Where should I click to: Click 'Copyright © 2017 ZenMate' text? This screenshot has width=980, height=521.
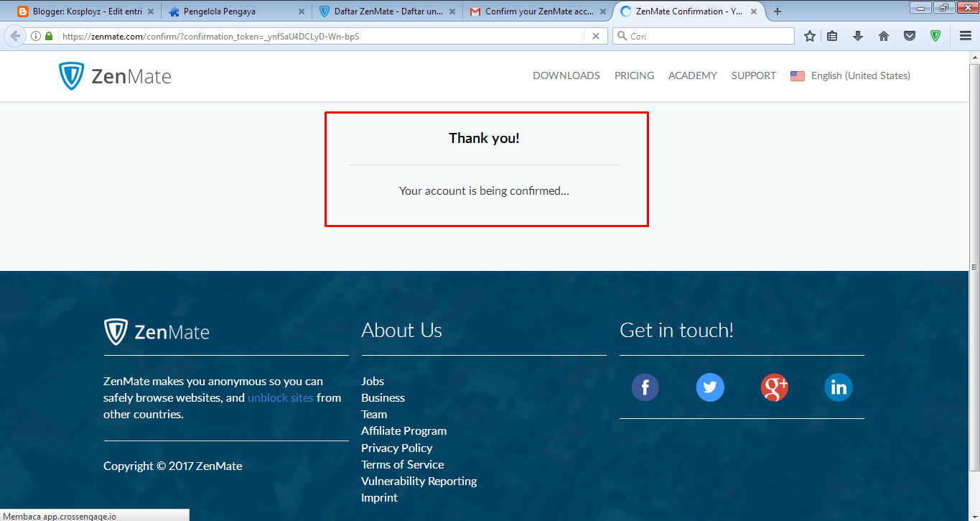(172, 466)
